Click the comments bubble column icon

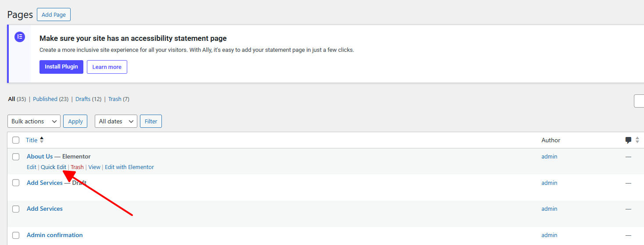click(628, 141)
